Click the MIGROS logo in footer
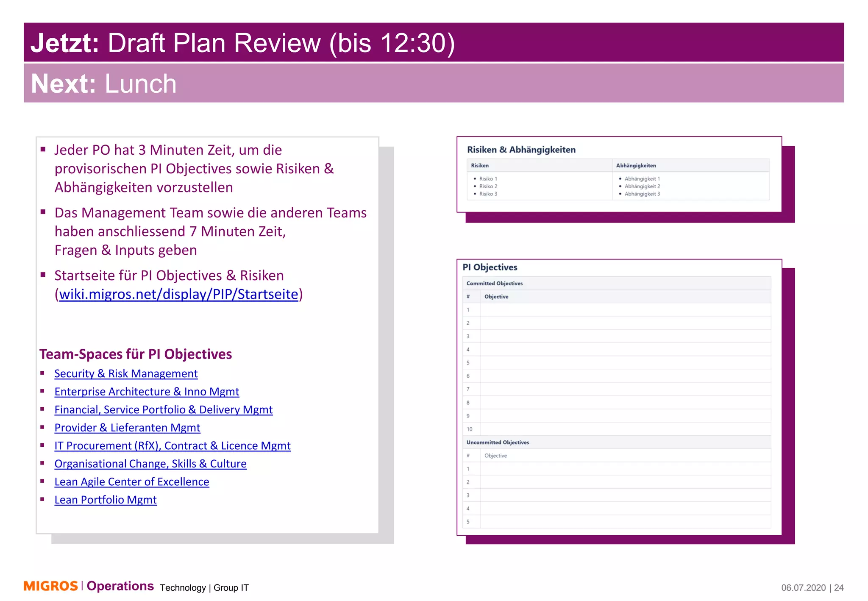The height and width of the screenshot is (601, 868). [x=50, y=586]
